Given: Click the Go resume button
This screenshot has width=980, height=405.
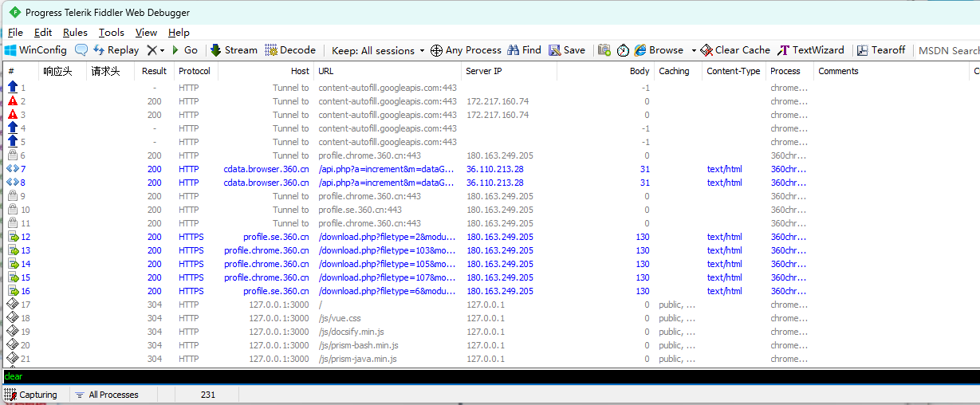Looking at the screenshot, I should pos(185,49).
